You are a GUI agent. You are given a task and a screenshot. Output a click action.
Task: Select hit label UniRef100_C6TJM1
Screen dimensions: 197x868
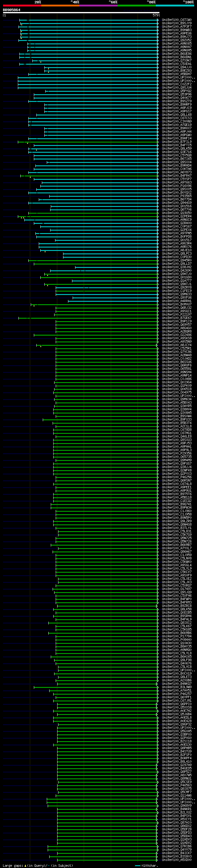coord(177,700)
